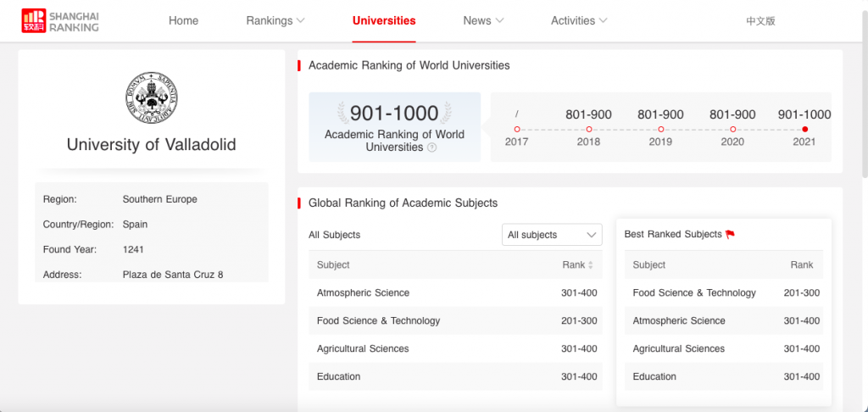
Task: Switch to the Chinese version 中文版
Action: [760, 21]
